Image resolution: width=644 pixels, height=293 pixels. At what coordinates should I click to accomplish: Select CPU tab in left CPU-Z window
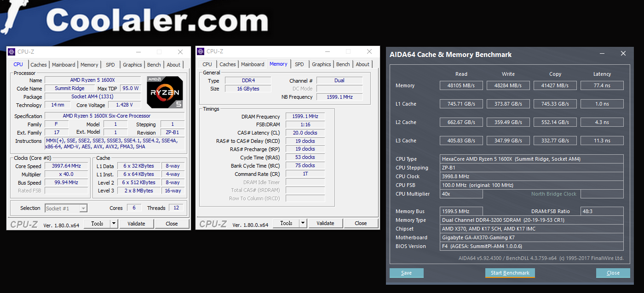pyautogui.click(x=18, y=64)
